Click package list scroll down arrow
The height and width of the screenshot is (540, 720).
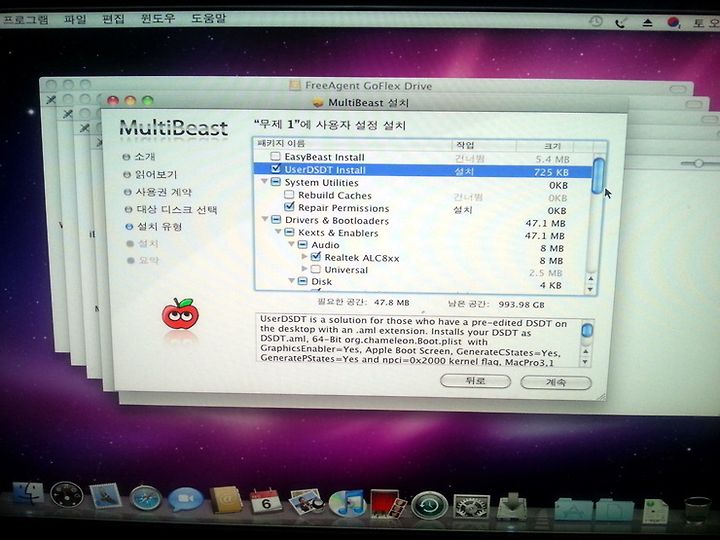591,290
